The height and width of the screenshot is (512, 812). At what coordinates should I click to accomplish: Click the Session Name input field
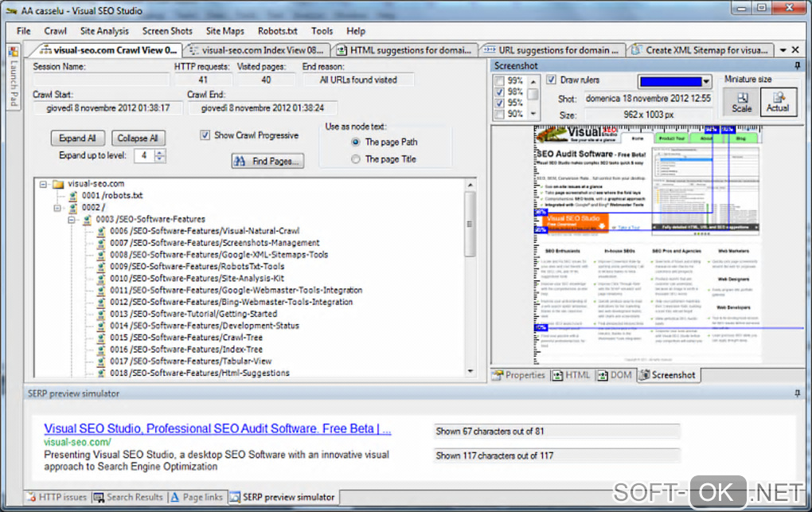coord(102,80)
